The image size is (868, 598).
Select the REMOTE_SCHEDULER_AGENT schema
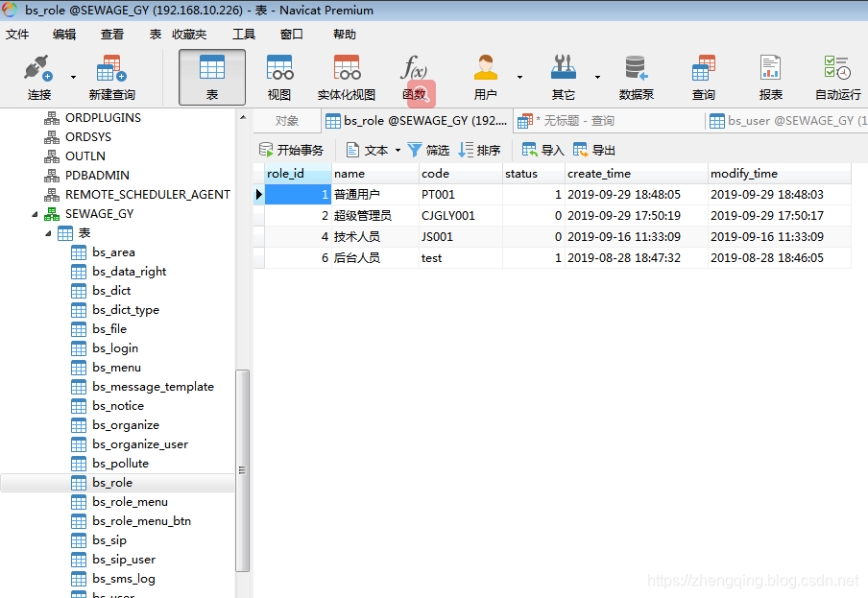point(147,195)
